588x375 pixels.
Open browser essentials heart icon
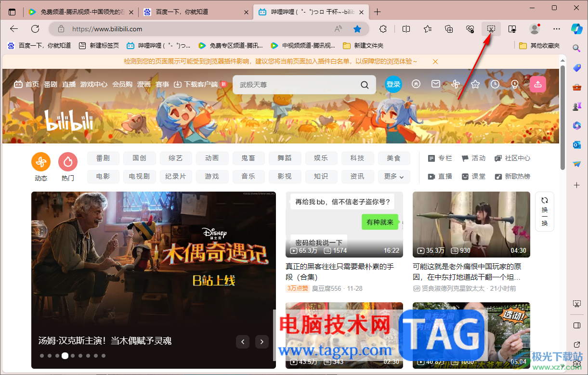470,29
